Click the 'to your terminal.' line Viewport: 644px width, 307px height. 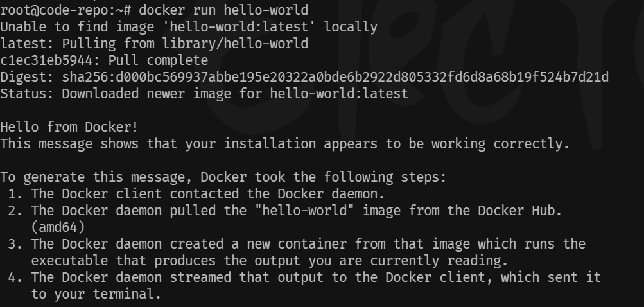coord(96,294)
